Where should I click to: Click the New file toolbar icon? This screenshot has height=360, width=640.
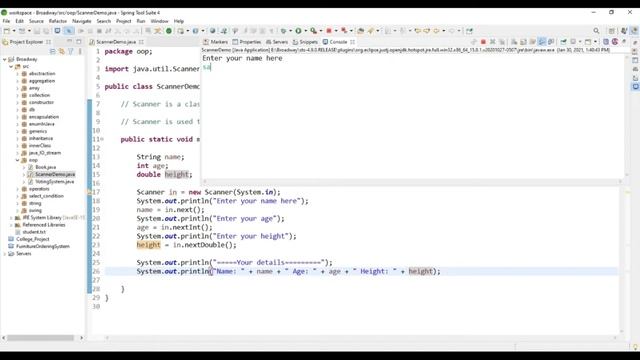7,31
